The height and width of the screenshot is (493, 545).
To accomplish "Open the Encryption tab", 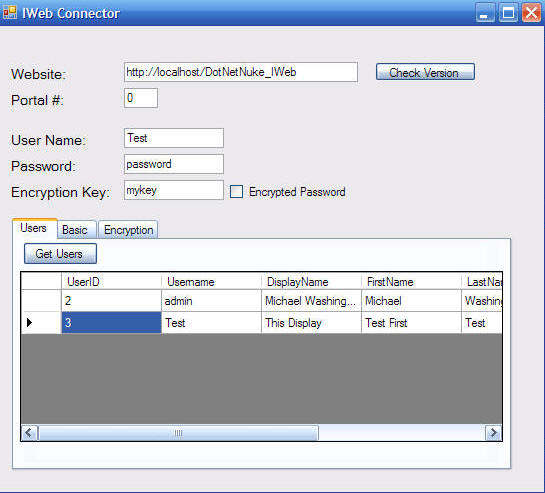I will click(128, 230).
